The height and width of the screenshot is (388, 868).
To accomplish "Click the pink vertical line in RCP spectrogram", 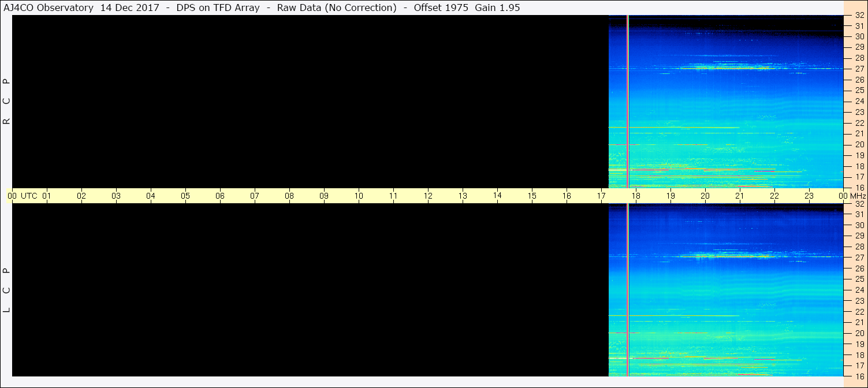I will tap(628, 102).
